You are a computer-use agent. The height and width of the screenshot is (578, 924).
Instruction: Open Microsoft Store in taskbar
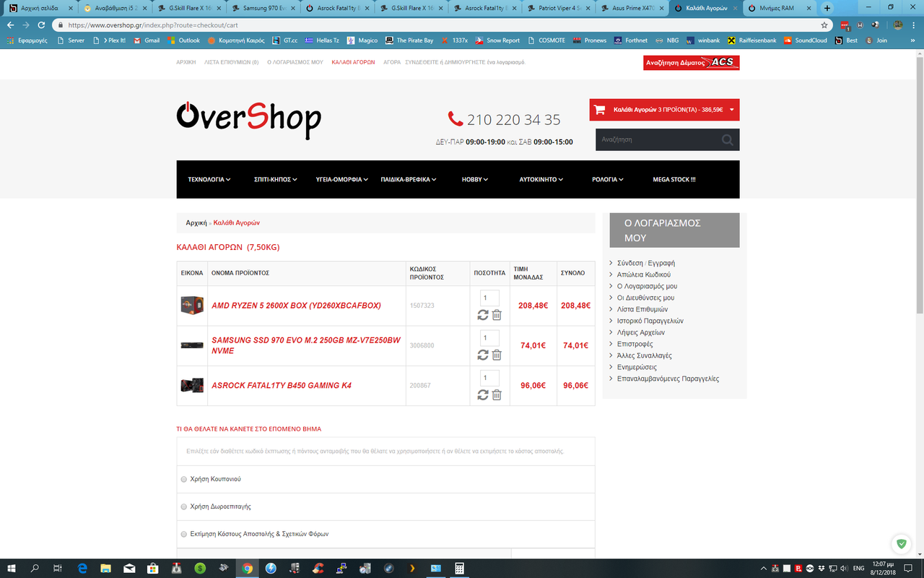pos(153,569)
